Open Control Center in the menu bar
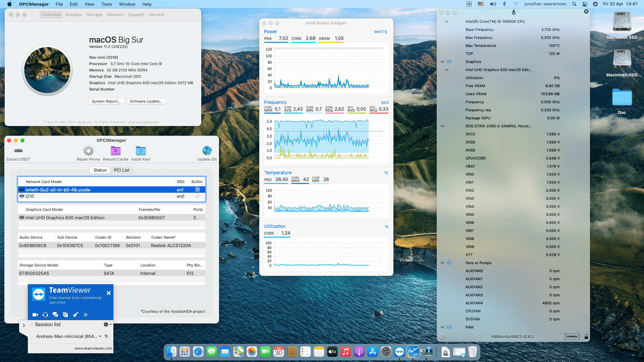Viewport: 644px width, 362px height. (585, 4)
